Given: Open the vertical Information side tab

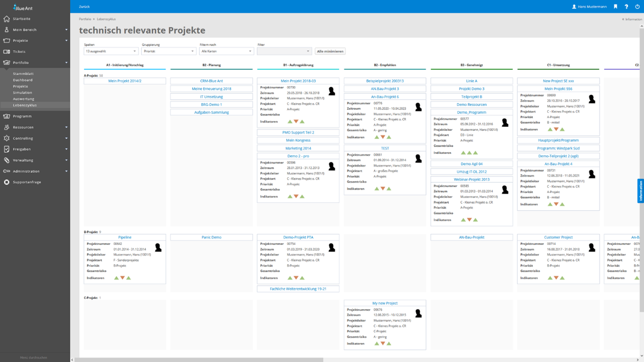Looking at the screenshot, I should tap(641, 191).
